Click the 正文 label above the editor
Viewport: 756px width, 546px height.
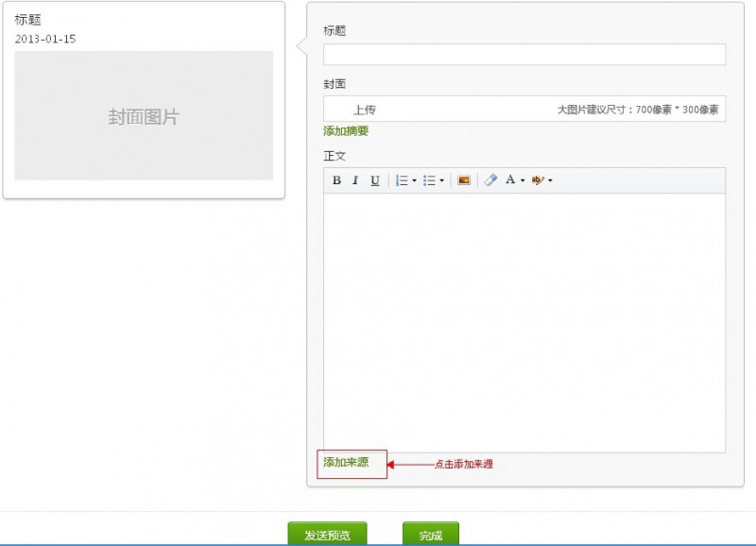pyautogui.click(x=335, y=156)
